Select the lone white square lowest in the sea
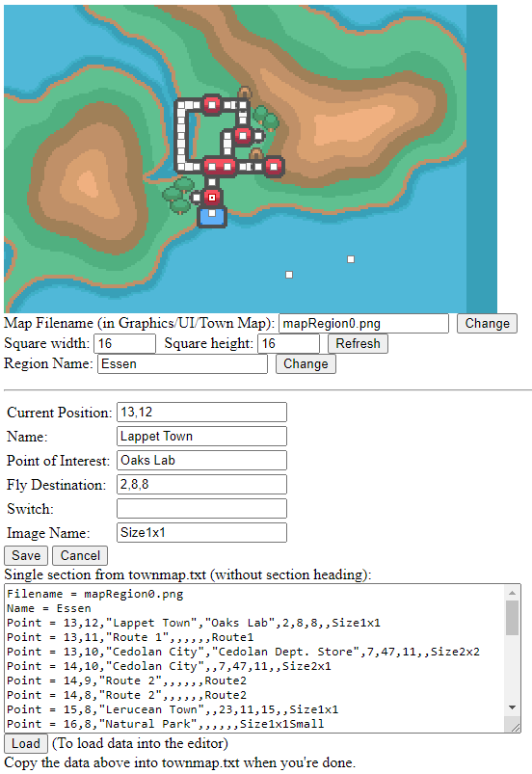The image size is (532, 774). coord(289,275)
